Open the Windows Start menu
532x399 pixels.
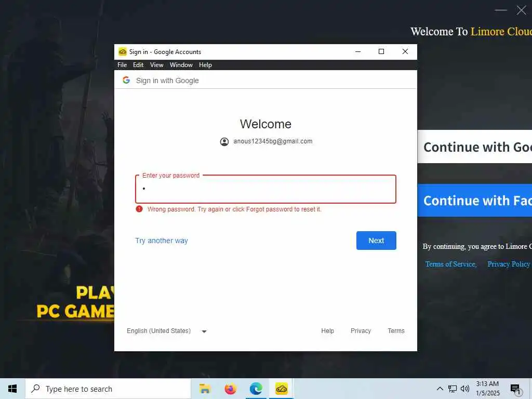point(12,389)
